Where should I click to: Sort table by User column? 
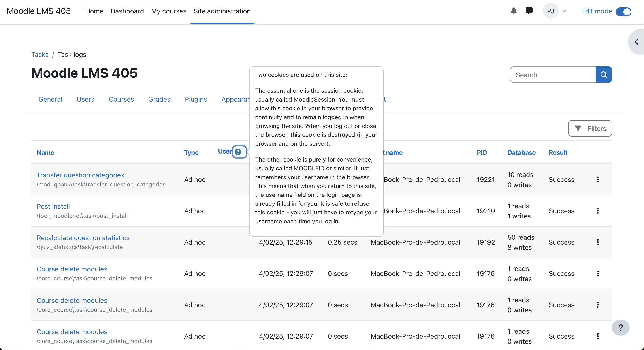click(225, 151)
